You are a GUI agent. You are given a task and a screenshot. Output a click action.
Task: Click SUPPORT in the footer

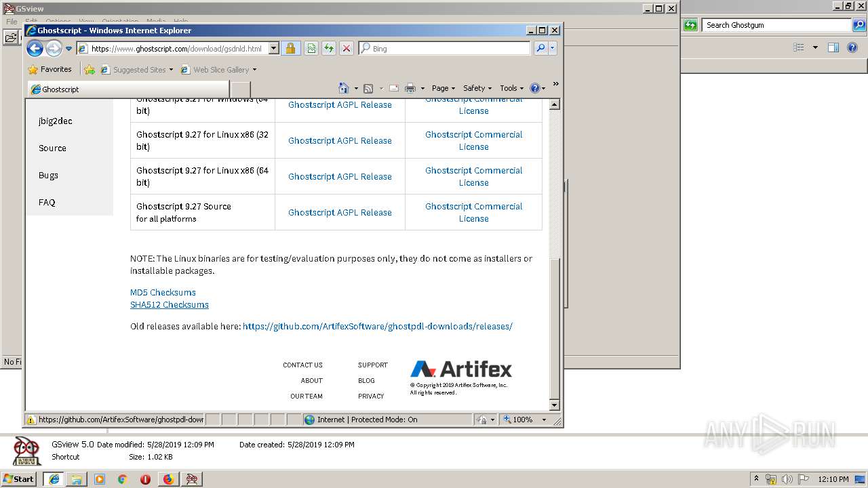click(x=373, y=365)
